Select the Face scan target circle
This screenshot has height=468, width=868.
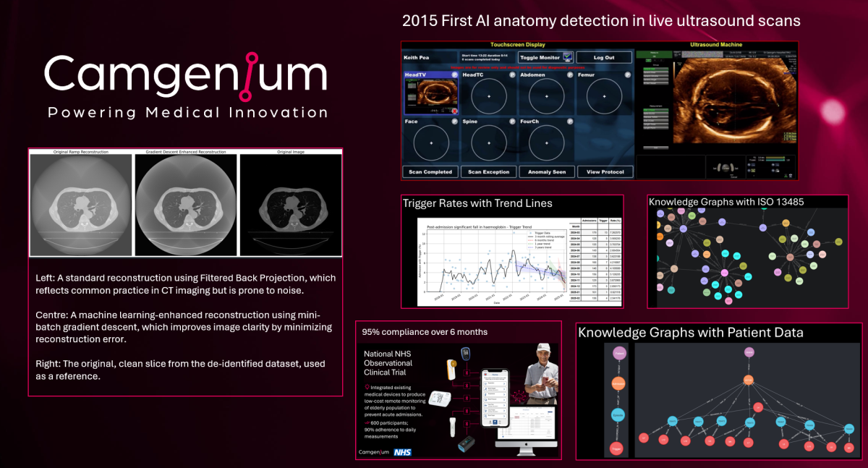point(431,143)
